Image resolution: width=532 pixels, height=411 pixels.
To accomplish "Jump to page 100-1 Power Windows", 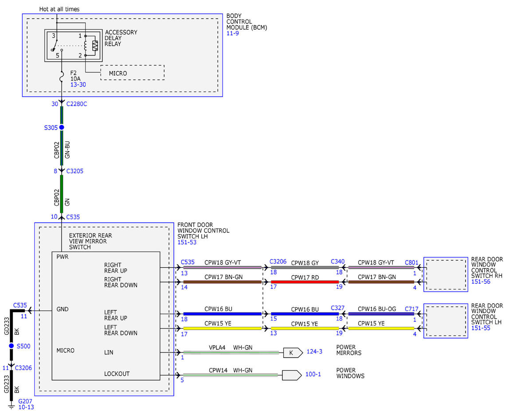I will 313,375.
